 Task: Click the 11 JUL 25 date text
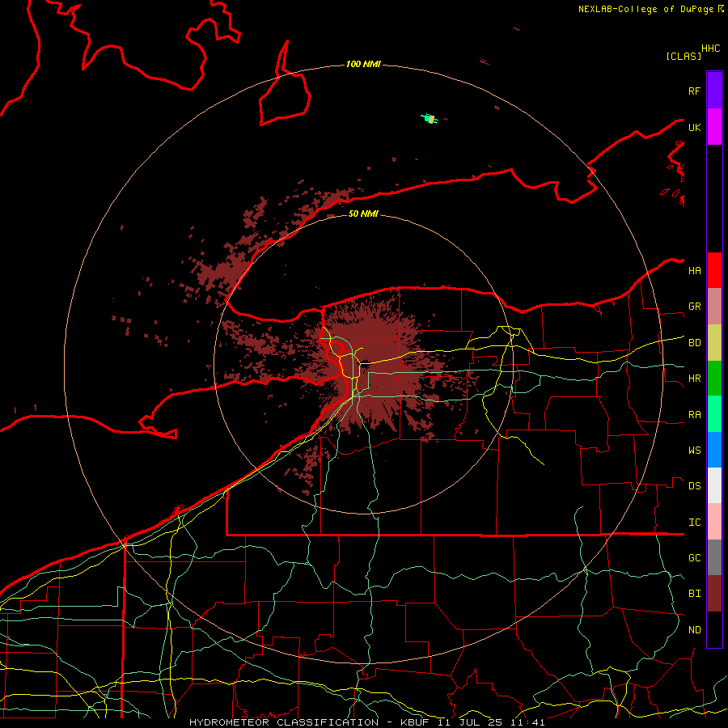pos(470,722)
